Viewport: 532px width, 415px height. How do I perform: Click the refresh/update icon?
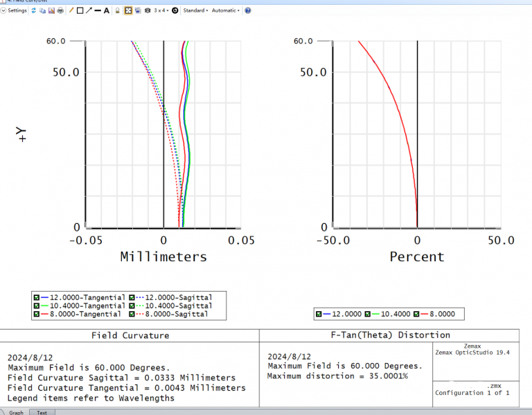33,10
